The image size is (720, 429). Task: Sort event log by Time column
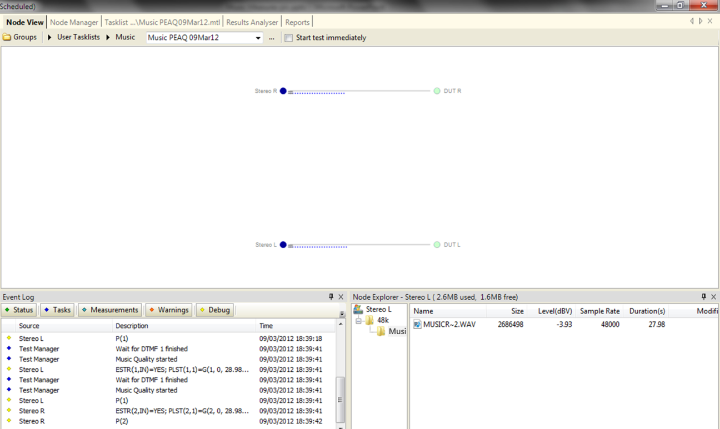click(x=266, y=326)
